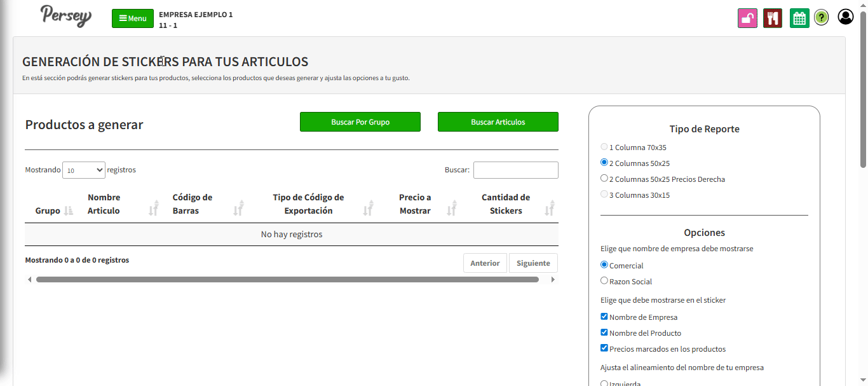Viewport: 868px width, 386px height.
Task: Click the pink unlock padlock icon
Action: (747, 18)
